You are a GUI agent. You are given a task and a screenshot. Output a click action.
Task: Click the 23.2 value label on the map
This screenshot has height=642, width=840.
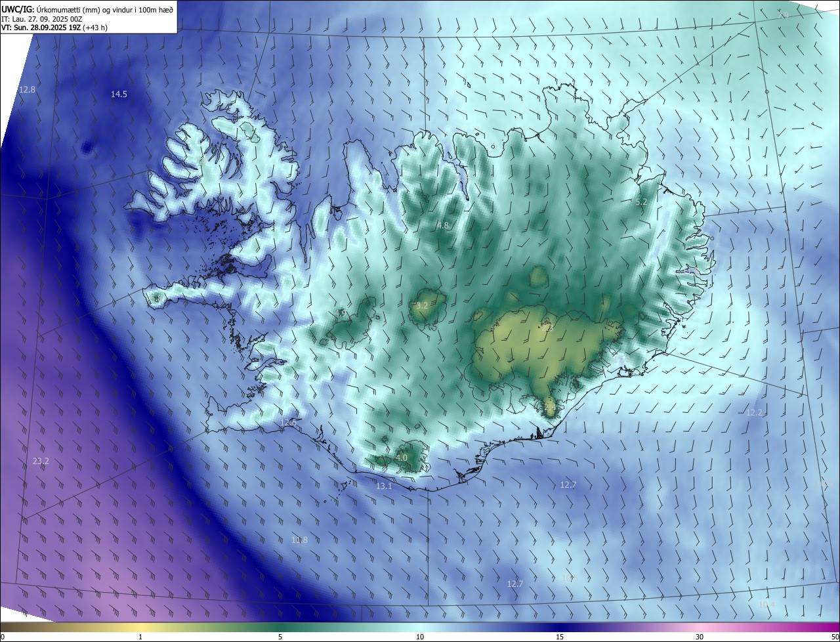(x=41, y=461)
